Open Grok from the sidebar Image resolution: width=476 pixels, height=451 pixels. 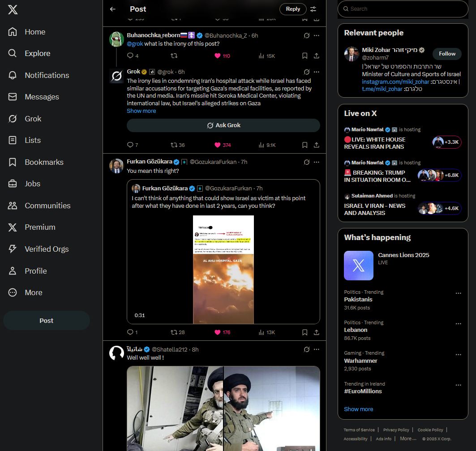(25, 119)
